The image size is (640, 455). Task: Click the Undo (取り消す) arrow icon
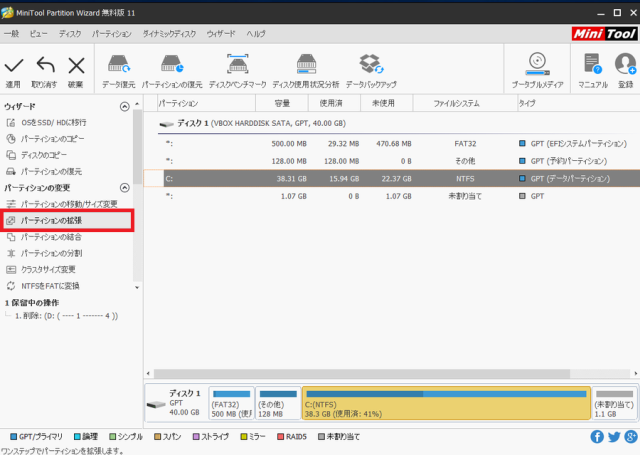(x=45, y=65)
